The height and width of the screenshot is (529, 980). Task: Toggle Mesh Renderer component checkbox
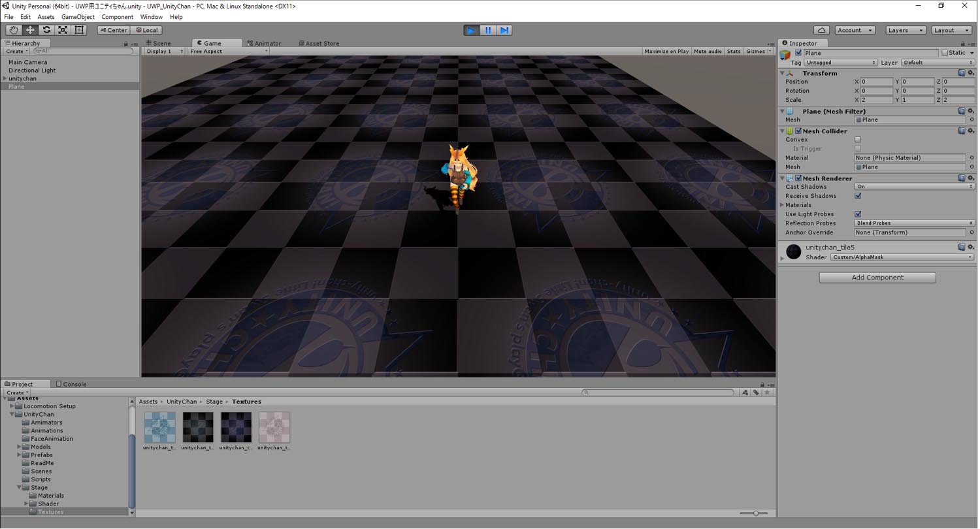coord(798,178)
